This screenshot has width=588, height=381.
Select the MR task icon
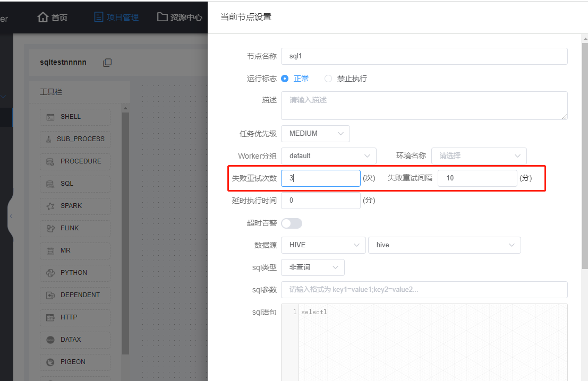click(50, 250)
